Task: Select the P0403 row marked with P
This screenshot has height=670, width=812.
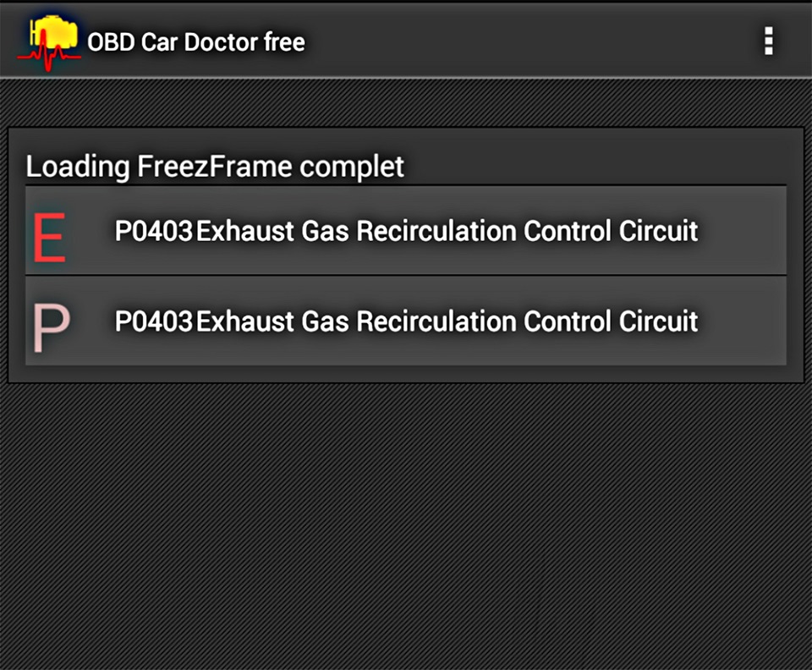Action: coord(406,321)
